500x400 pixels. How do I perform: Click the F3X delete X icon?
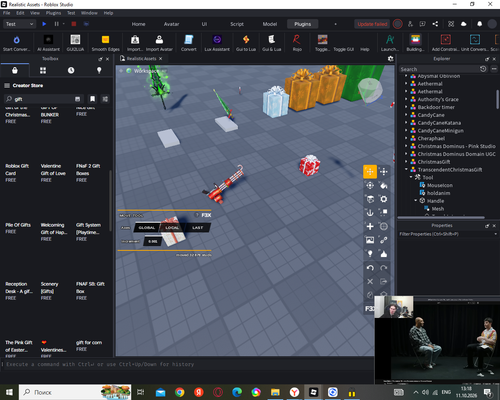(370, 281)
